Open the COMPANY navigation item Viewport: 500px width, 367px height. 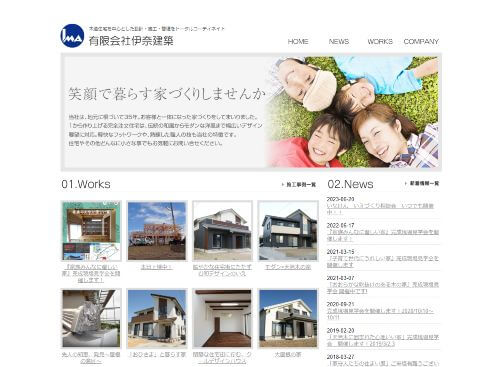421,42
